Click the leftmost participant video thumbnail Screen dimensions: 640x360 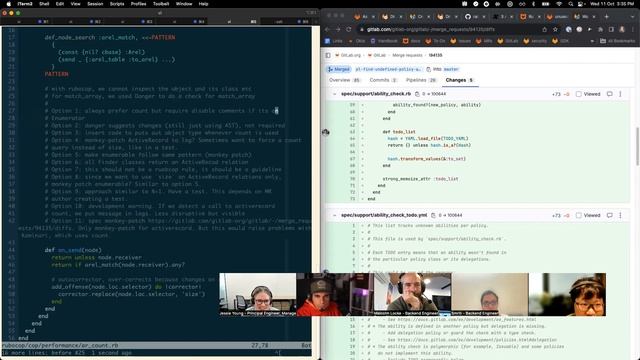[x=258, y=295]
